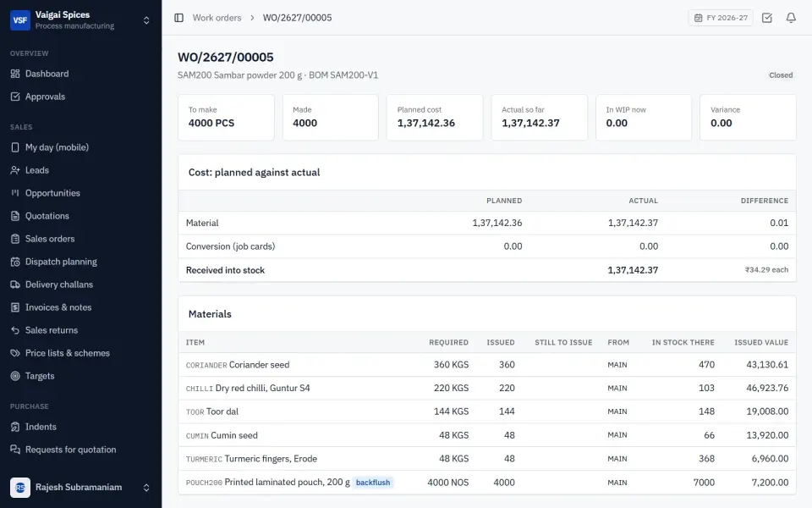Click the Planned cost card
This screenshot has width=812, height=508.
[x=435, y=117]
